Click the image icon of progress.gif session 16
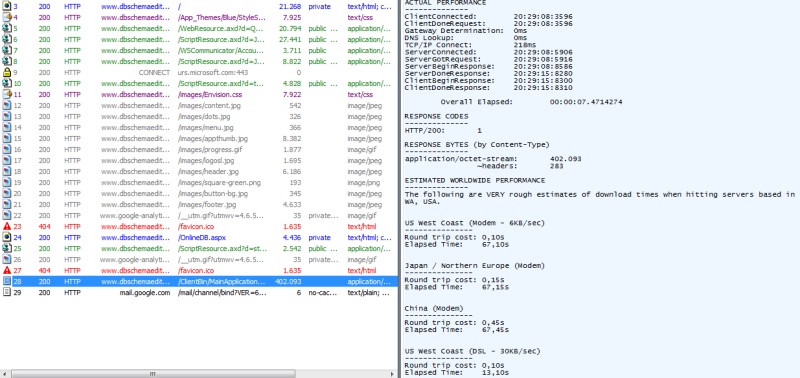The image size is (800, 378). tap(7, 149)
